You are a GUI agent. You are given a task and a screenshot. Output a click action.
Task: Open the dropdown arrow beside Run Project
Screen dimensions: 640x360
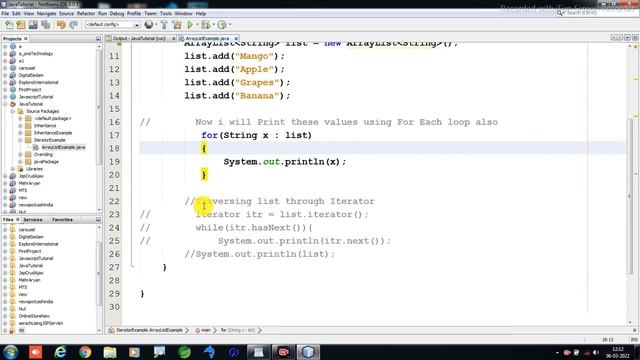tap(197, 25)
